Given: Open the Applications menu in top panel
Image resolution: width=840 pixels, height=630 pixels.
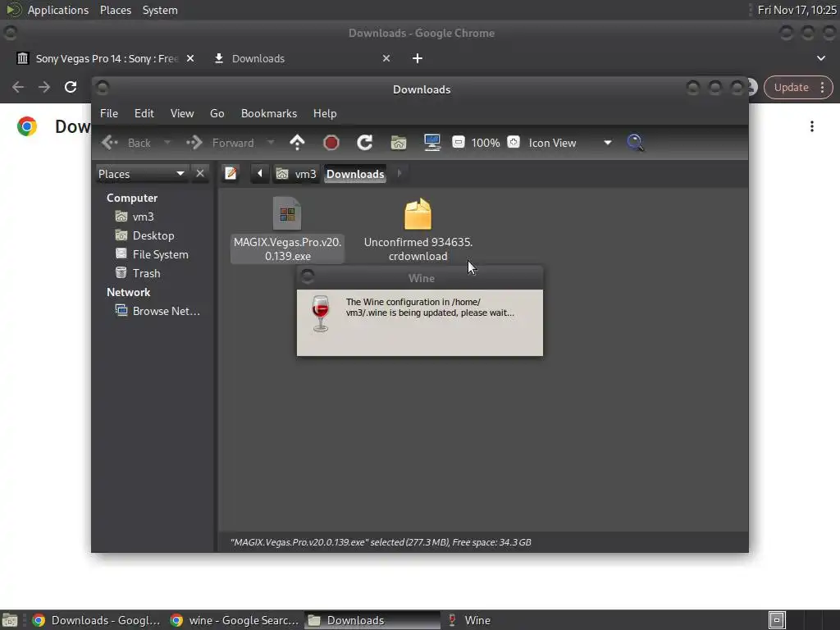Looking at the screenshot, I should 58,10.
